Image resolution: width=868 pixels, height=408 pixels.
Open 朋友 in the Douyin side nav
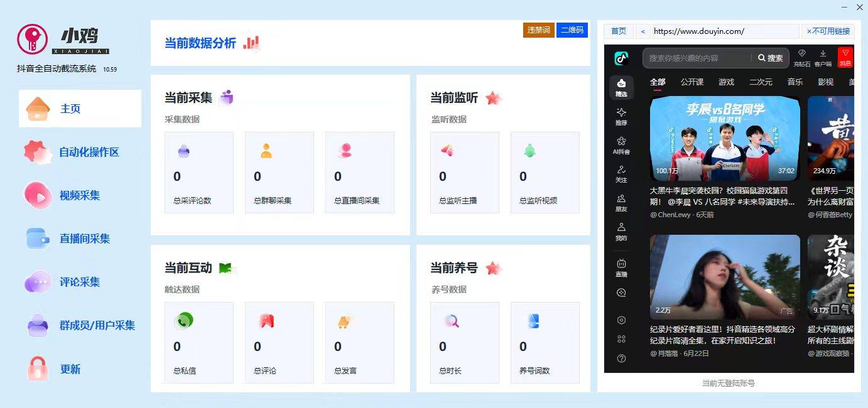point(621,203)
